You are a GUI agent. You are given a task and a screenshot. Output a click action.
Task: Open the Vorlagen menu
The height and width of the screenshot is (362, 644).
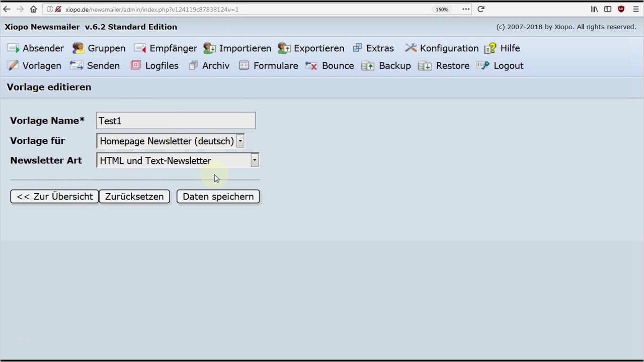[x=42, y=66]
